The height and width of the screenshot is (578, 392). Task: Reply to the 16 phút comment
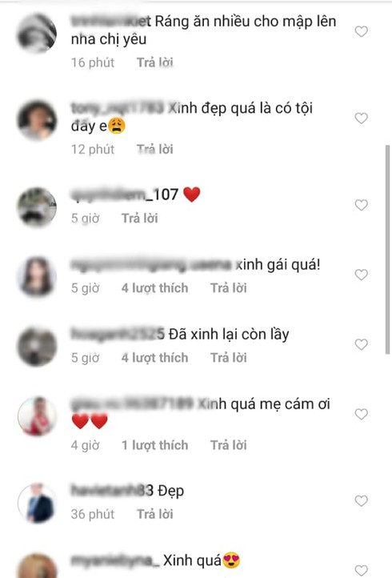coord(154,62)
